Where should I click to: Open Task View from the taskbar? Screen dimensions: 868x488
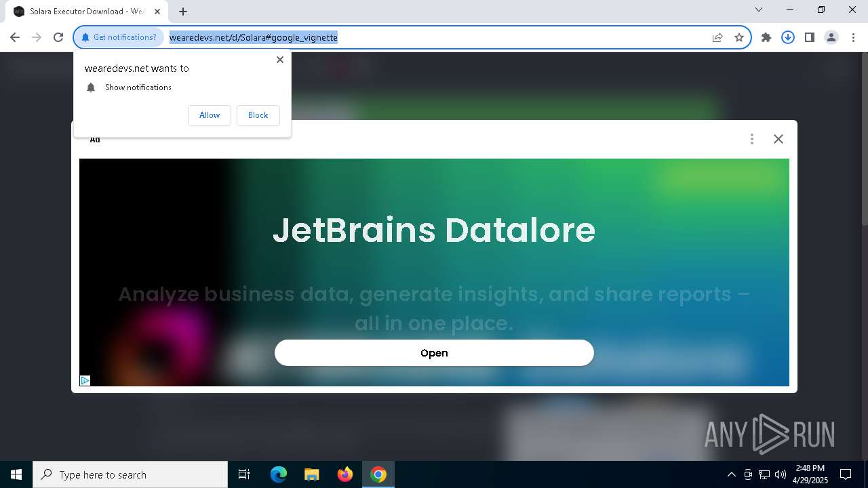tap(244, 474)
